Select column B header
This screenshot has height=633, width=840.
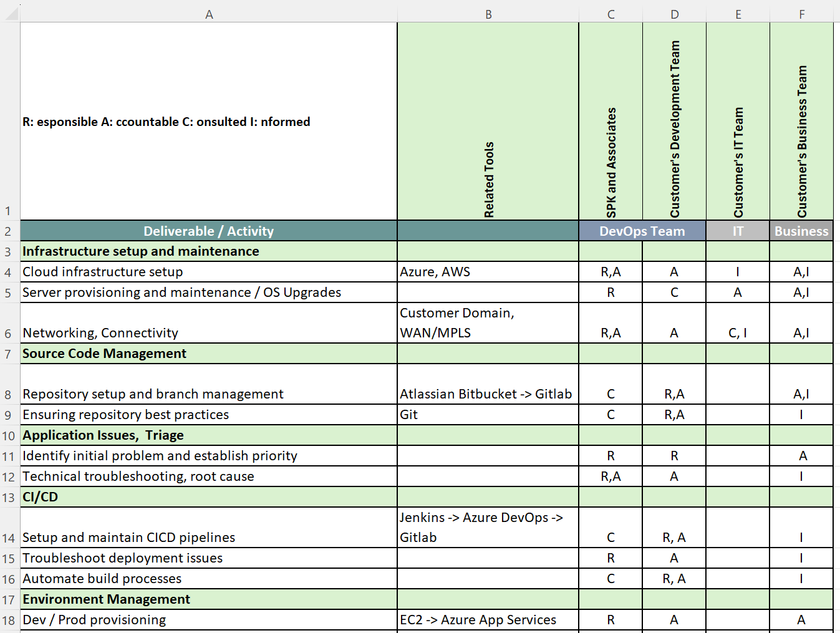point(488,14)
